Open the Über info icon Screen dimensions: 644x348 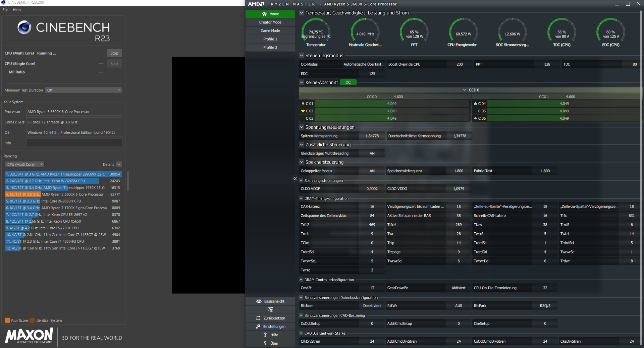tap(265, 343)
